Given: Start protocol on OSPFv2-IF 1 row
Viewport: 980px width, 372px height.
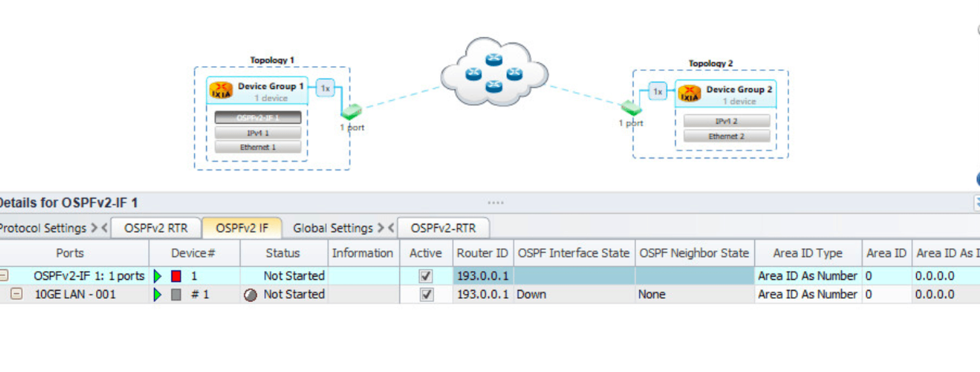Looking at the screenshot, I should pos(158,276).
